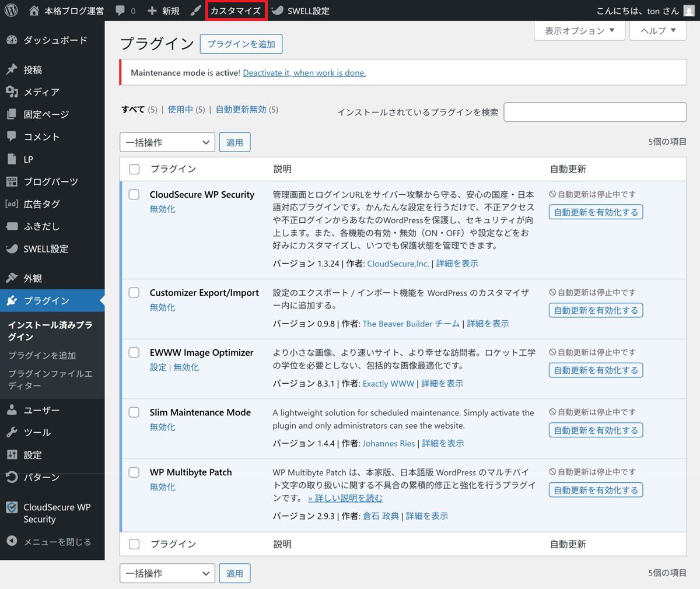The image size is (700, 589).
Task: Filter plugins by 使用中 tab
Action: (180, 110)
